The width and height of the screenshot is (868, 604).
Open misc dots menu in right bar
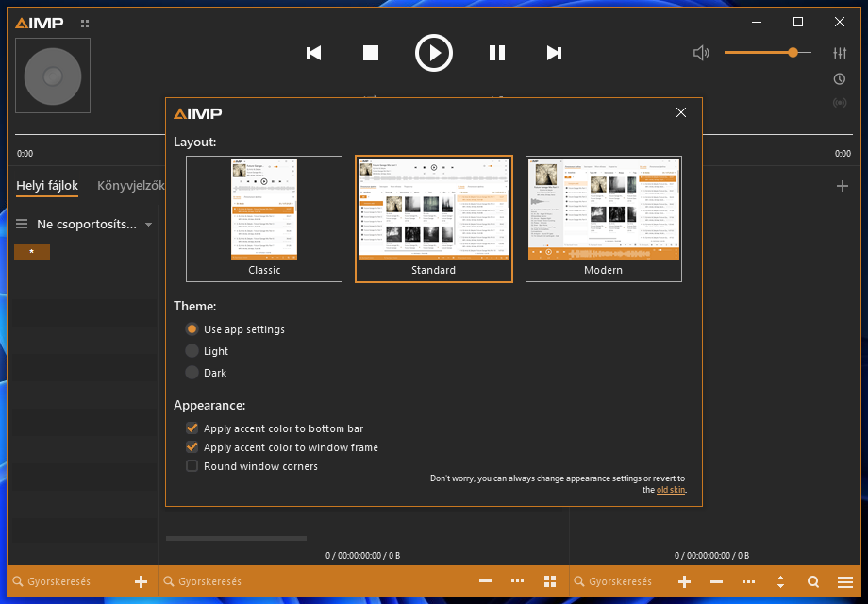[x=748, y=581]
